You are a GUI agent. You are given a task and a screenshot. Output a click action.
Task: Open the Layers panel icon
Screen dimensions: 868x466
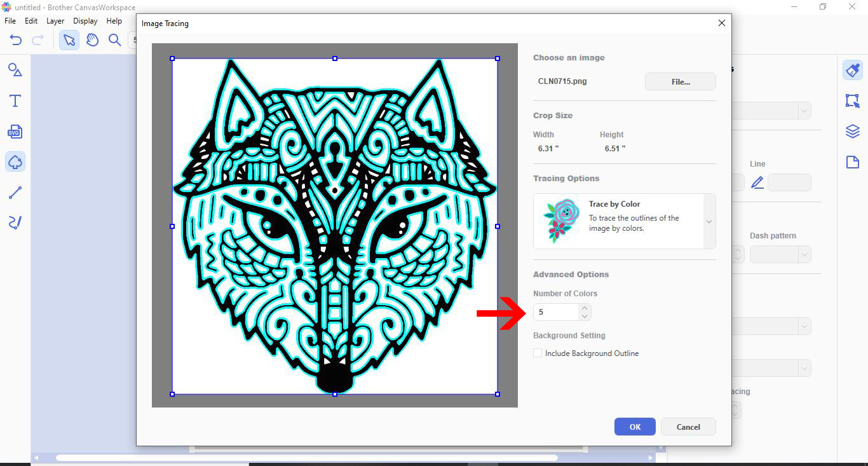853,131
